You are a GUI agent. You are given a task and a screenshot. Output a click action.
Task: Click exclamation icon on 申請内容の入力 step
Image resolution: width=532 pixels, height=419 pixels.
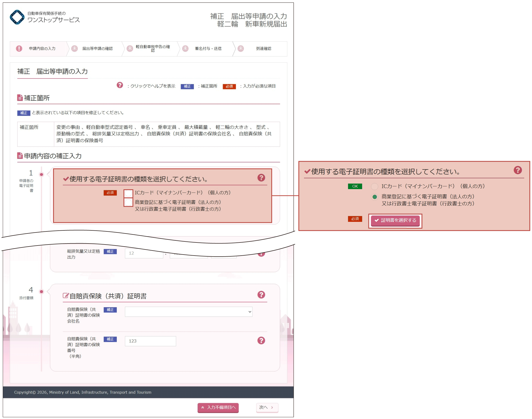pos(19,49)
